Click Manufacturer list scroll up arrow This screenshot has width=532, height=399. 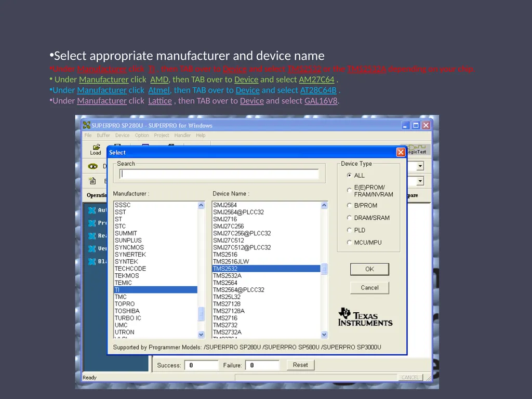201,205
